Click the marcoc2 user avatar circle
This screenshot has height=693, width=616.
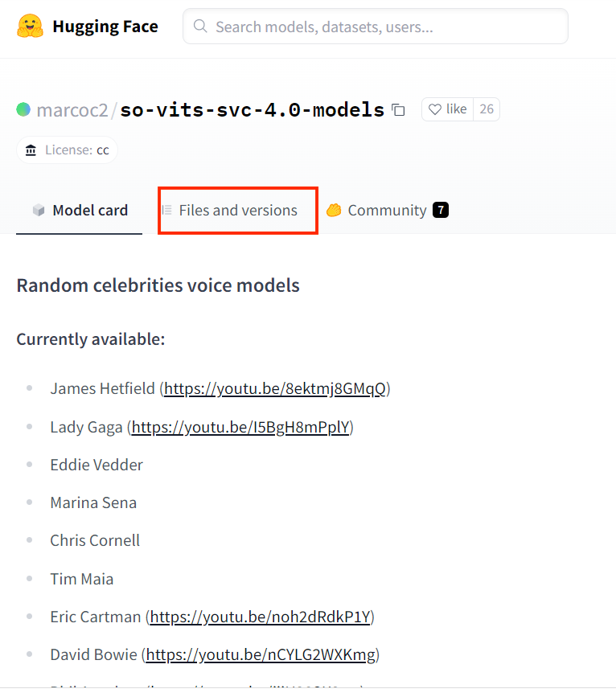click(x=23, y=110)
